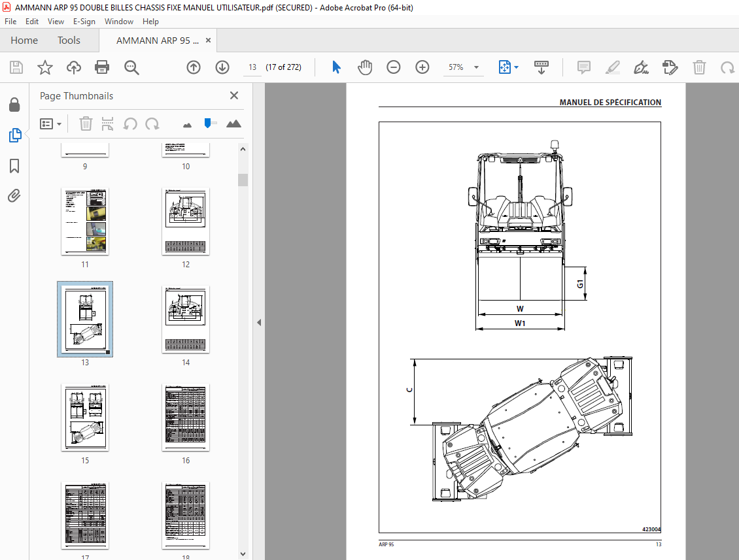This screenshot has height=560, width=739.
Task: Choose the Selection arrow tool
Action: (336, 67)
